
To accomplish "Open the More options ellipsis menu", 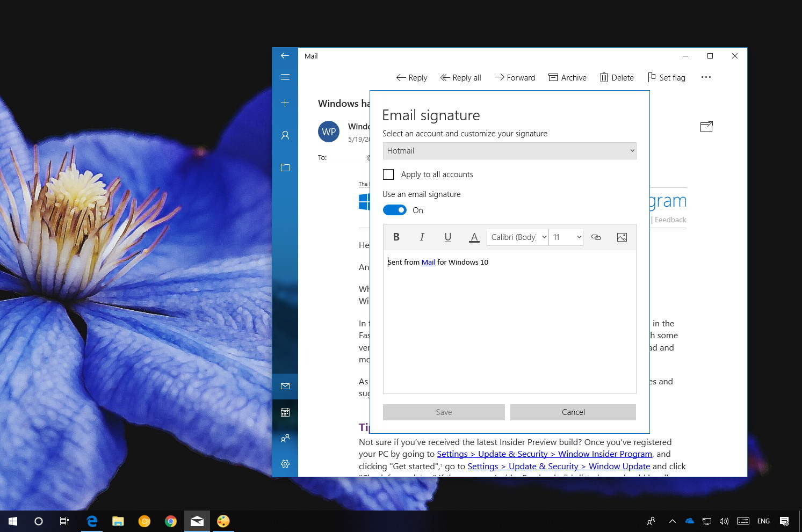I will (x=706, y=77).
